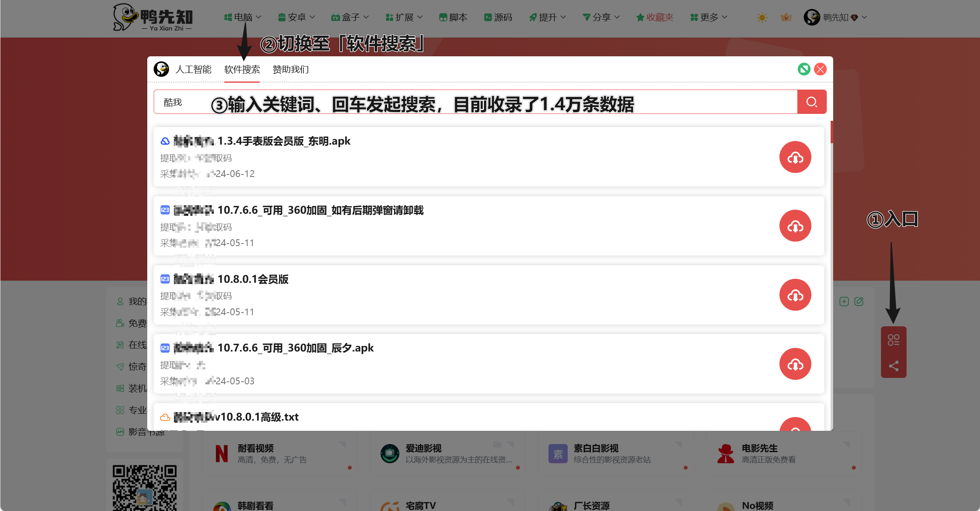
Task: Click the plus-square add icon
Action: (844, 302)
